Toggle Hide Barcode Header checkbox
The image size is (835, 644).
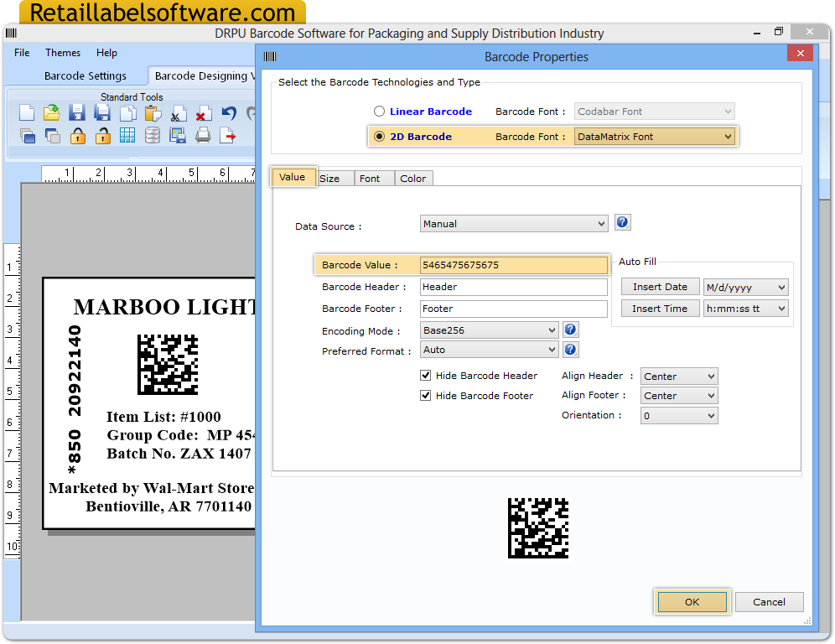point(426,376)
